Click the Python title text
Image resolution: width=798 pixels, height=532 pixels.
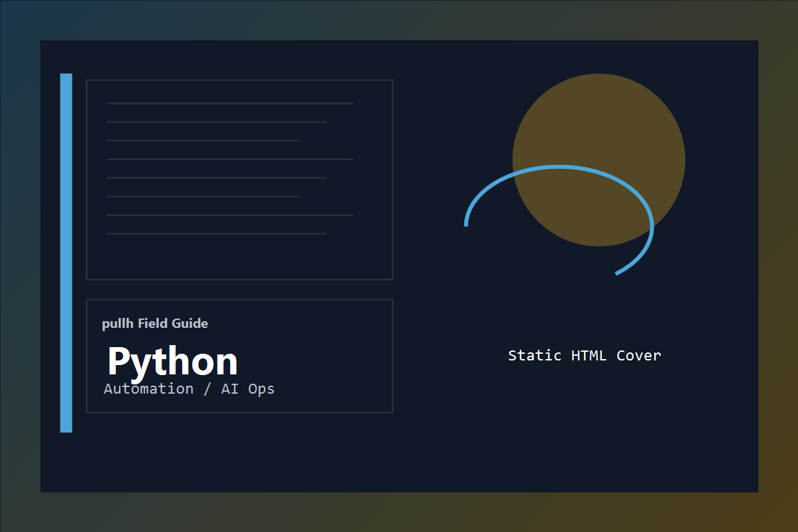172,362
